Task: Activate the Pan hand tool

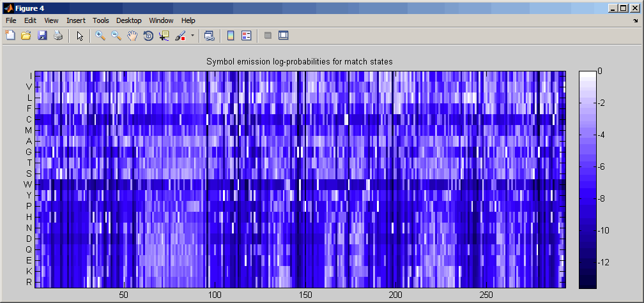Action: [132, 36]
